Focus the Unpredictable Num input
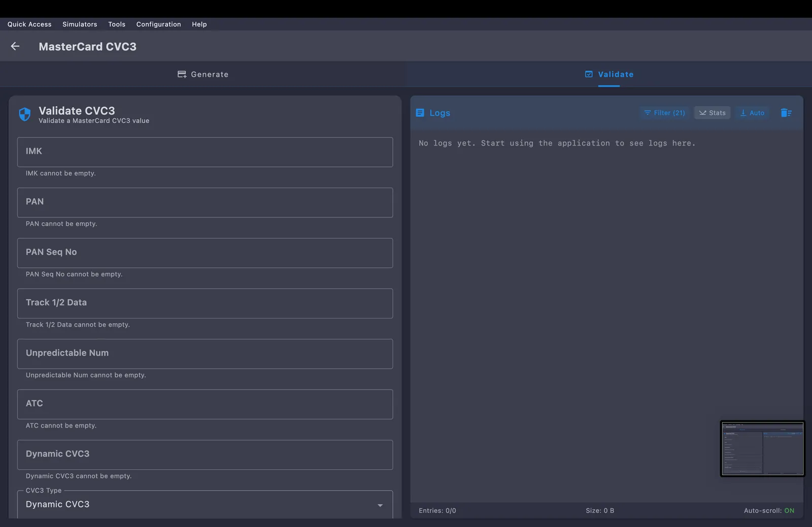Screen dimensions: 812x527 pyautogui.click(x=205, y=354)
